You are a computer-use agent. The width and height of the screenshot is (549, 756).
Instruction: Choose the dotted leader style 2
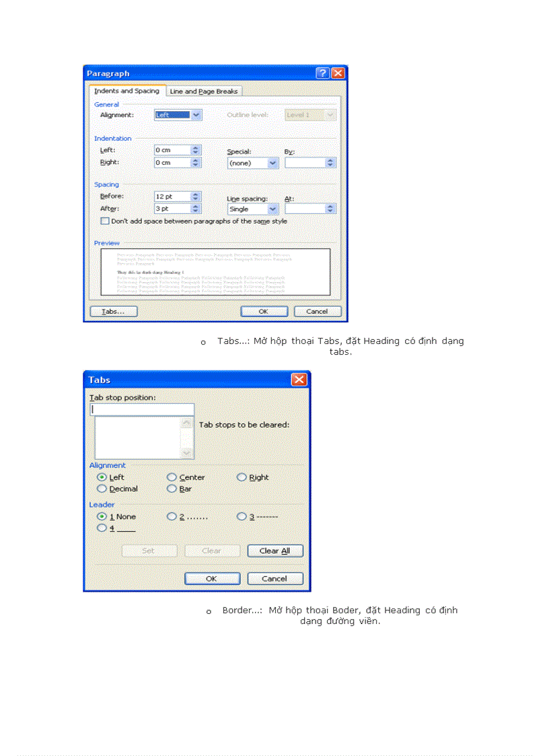(x=172, y=516)
